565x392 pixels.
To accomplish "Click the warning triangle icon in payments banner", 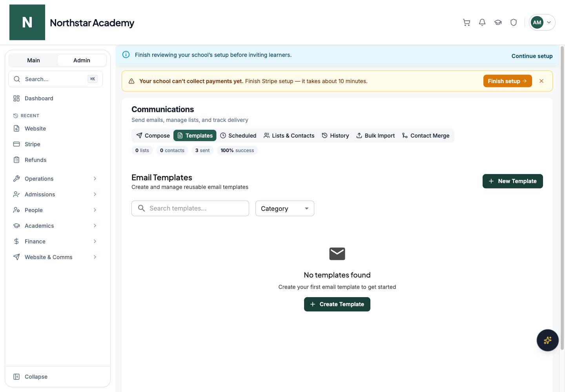I will coord(131,81).
